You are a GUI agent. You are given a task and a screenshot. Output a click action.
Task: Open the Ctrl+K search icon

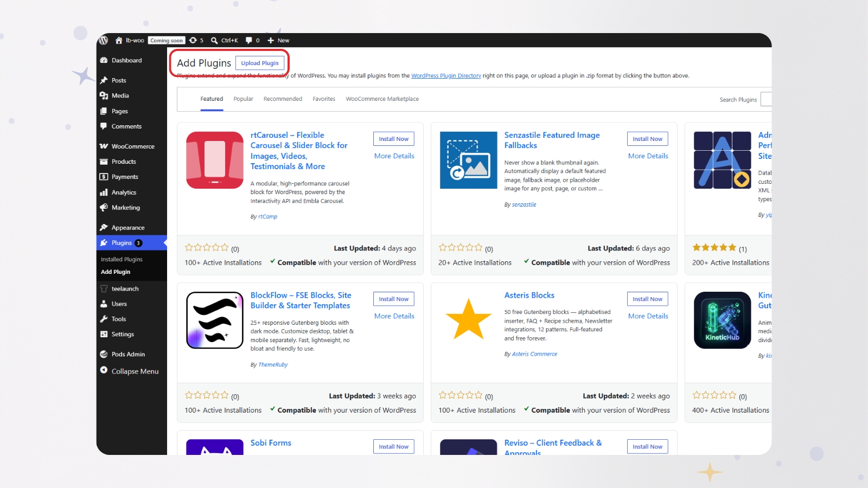[214, 40]
